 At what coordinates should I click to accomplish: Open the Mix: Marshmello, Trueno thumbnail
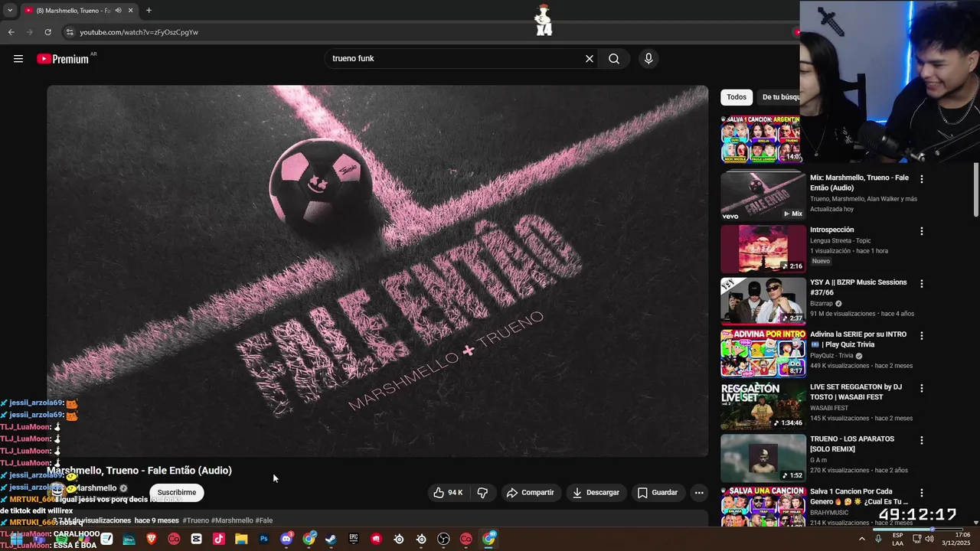(763, 196)
